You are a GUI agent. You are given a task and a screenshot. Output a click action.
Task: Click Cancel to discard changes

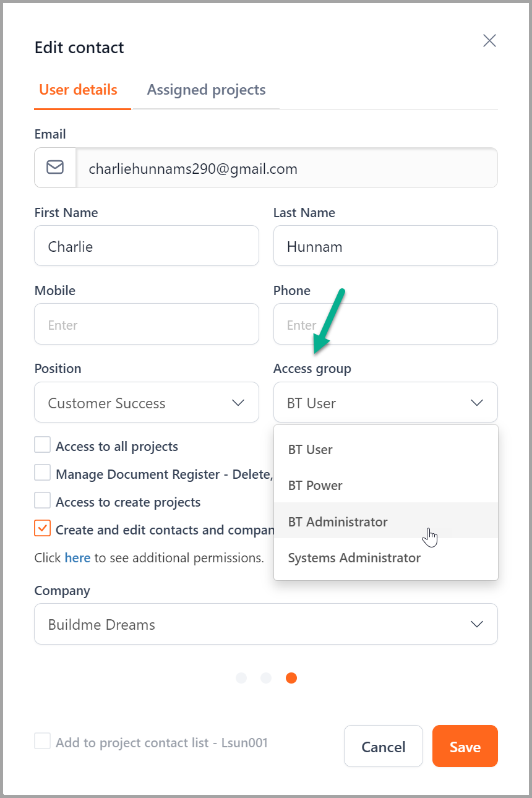coord(383,746)
